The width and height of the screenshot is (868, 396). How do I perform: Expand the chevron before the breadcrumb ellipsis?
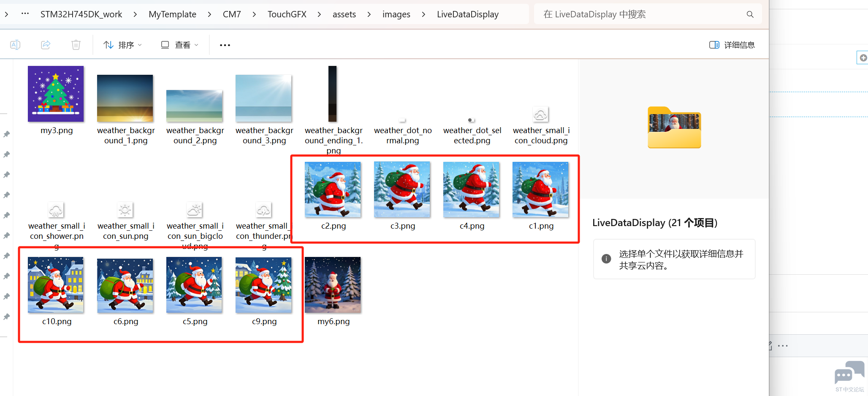6,14
